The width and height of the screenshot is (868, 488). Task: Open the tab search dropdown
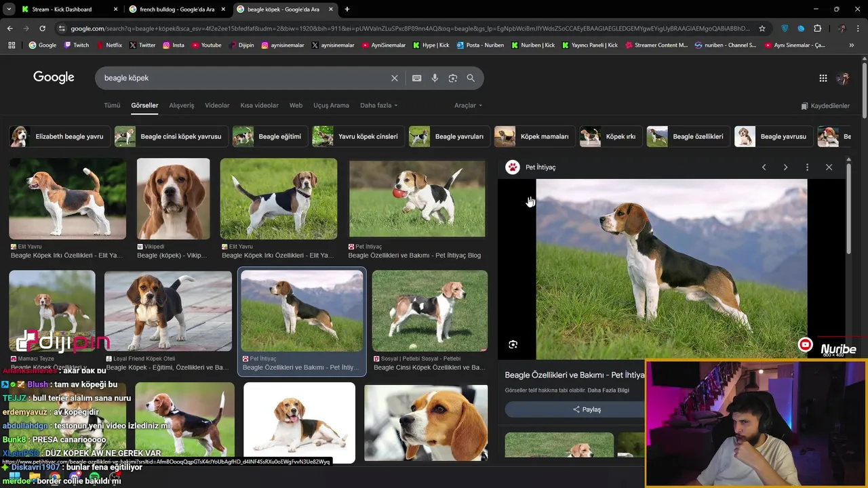(9, 9)
